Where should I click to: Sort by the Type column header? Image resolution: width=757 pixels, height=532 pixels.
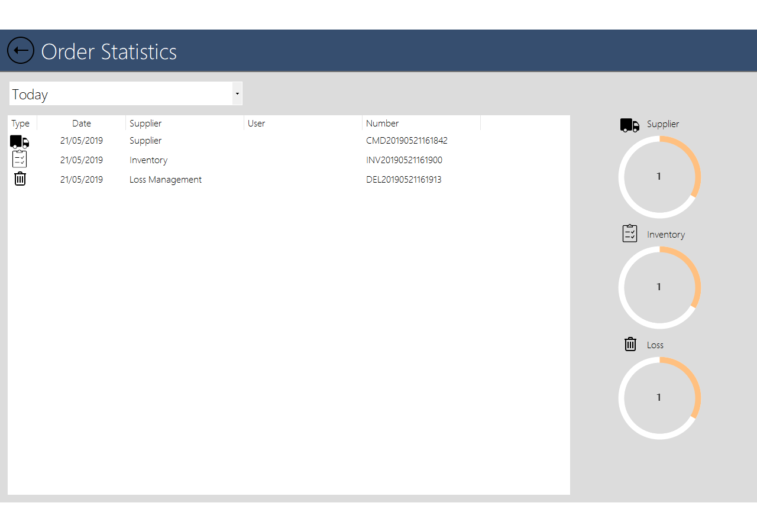click(21, 124)
